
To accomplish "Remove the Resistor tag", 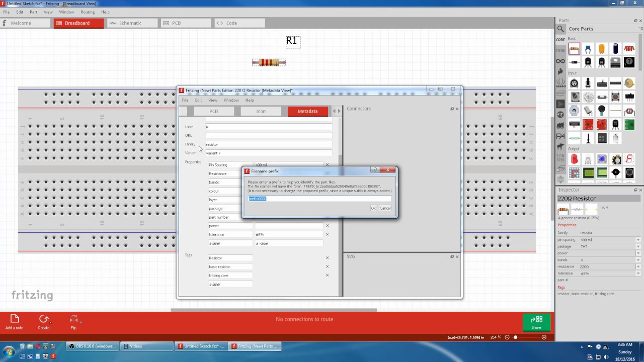I will (327, 258).
